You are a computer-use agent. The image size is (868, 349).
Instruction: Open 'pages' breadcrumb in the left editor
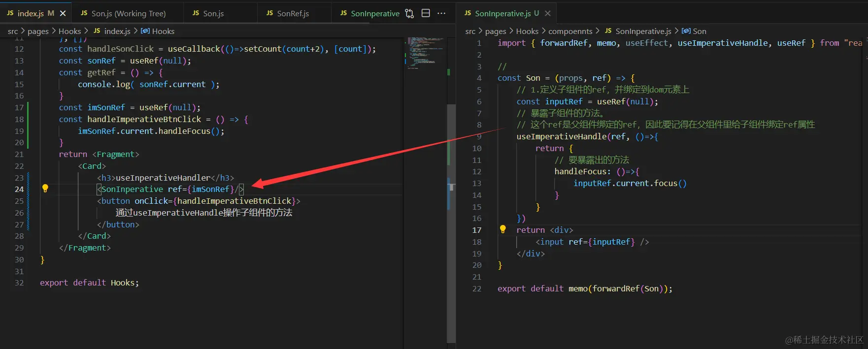click(38, 31)
